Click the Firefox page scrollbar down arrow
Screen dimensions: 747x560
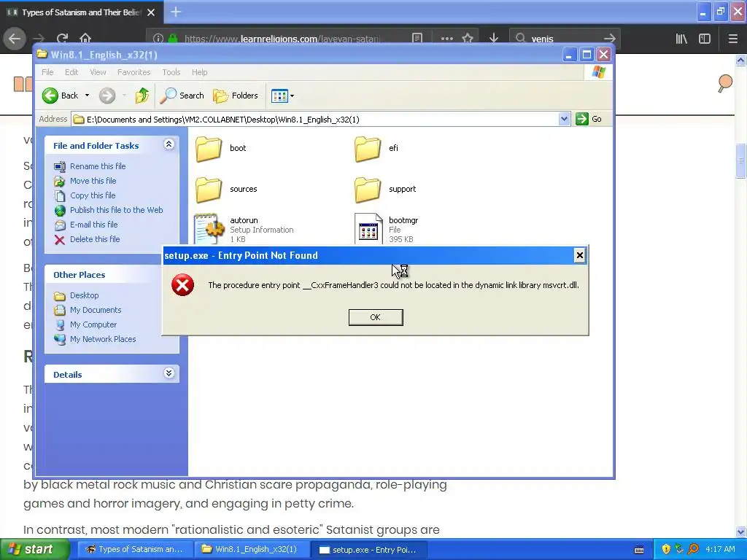coord(740,532)
